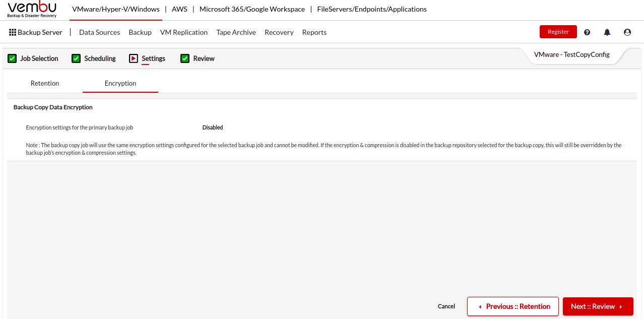Click the Backup Copy Data Encryption heading

[53, 107]
